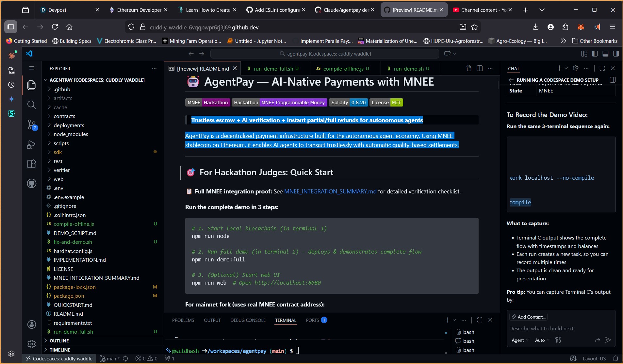Open Firefox downloads panel
623x364 pixels.
click(535, 27)
